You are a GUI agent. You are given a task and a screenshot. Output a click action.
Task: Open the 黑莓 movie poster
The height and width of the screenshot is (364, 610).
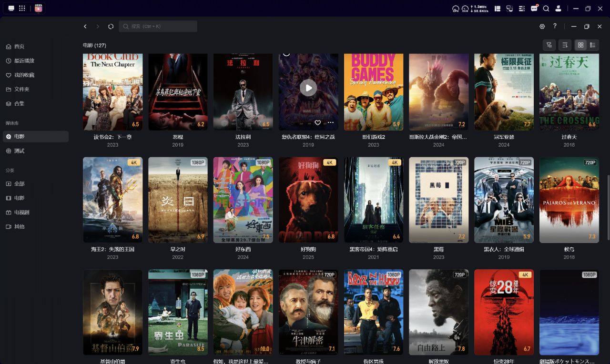click(x=439, y=200)
